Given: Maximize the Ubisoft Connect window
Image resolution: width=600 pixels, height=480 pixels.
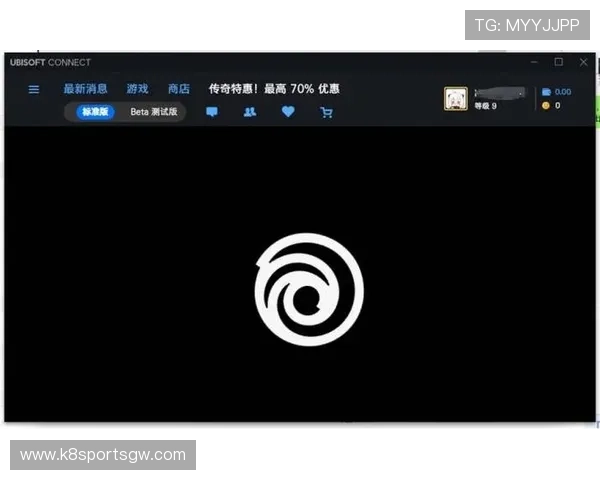Looking at the screenshot, I should [x=558, y=62].
